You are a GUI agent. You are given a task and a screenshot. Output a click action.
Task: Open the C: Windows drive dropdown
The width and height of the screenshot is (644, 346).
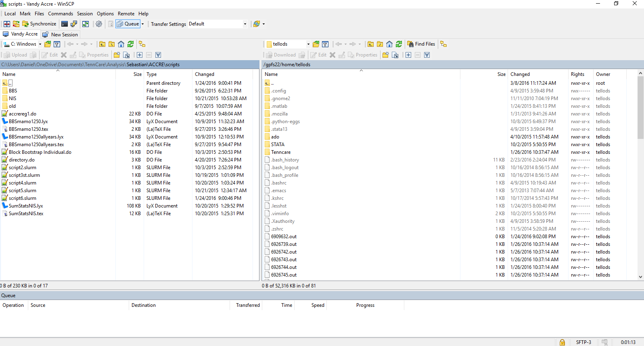point(40,44)
